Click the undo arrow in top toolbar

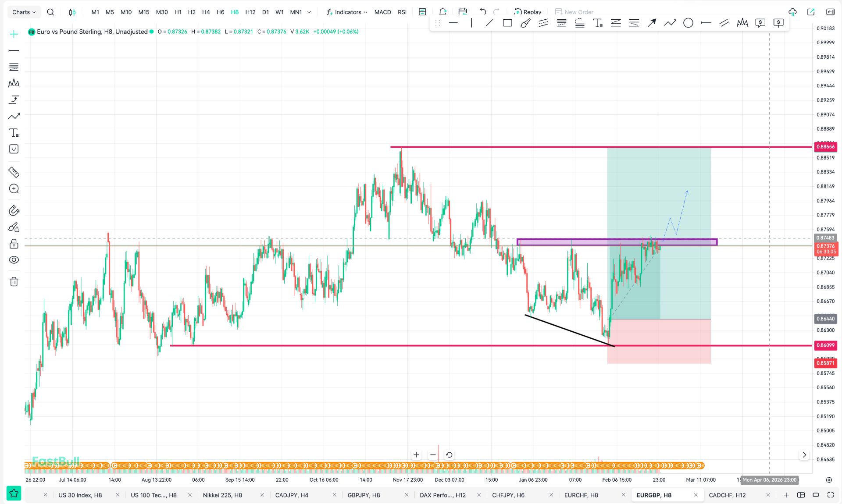(482, 12)
